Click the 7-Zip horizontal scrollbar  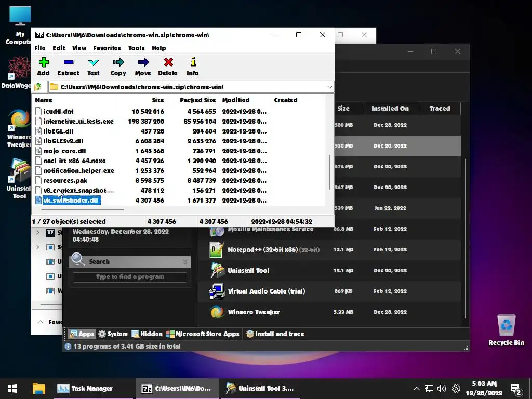tap(83, 210)
